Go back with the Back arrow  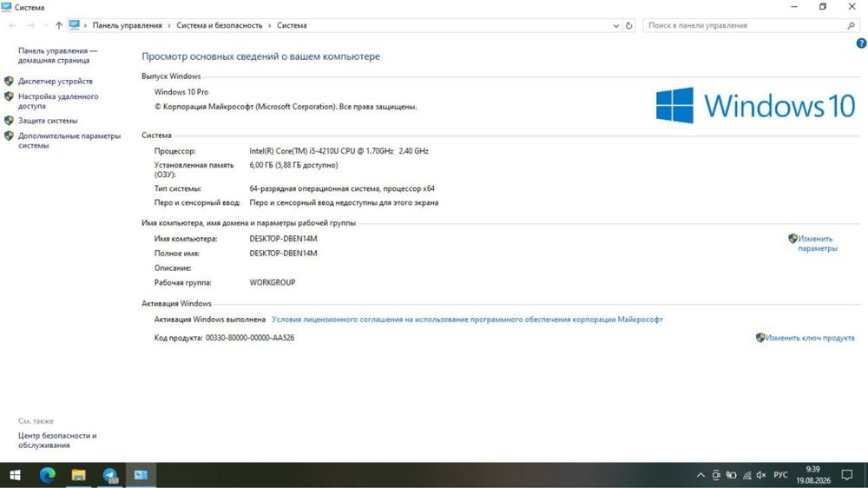click(12, 25)
